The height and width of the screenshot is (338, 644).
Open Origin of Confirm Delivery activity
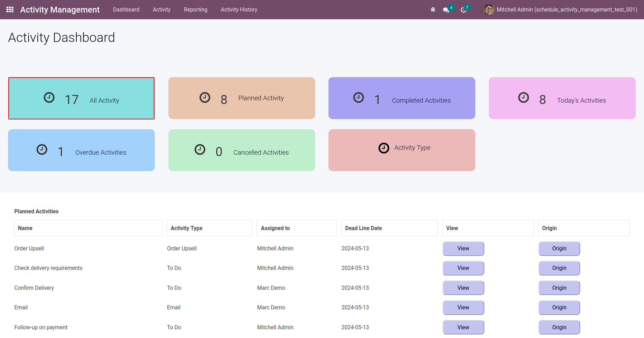pyautogui.click(x=559, y=288)
